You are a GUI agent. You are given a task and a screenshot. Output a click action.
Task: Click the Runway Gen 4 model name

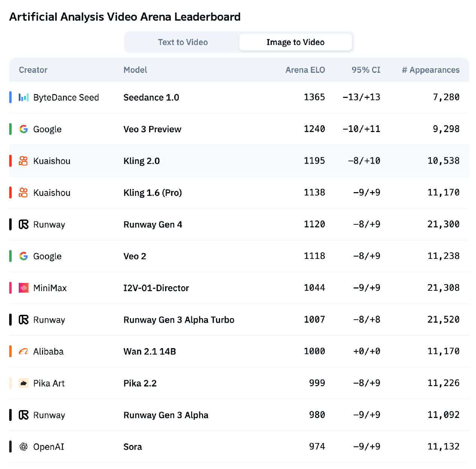153,224
